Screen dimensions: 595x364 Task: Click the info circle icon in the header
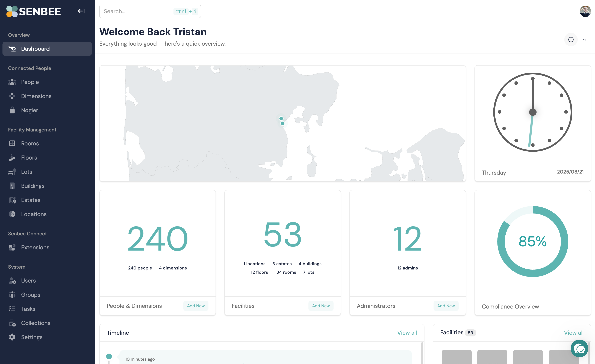(x=571, y=40)
